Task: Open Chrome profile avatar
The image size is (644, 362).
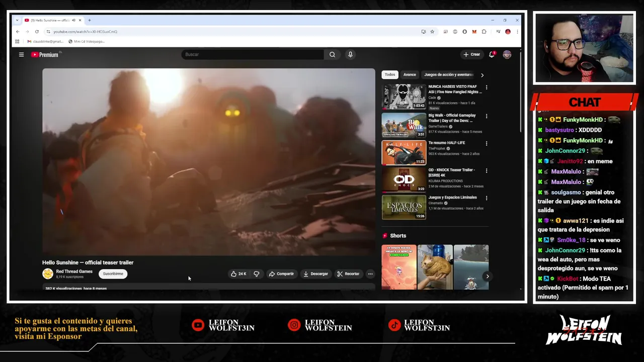Action: pyautogui.click(x=508, y=32)
